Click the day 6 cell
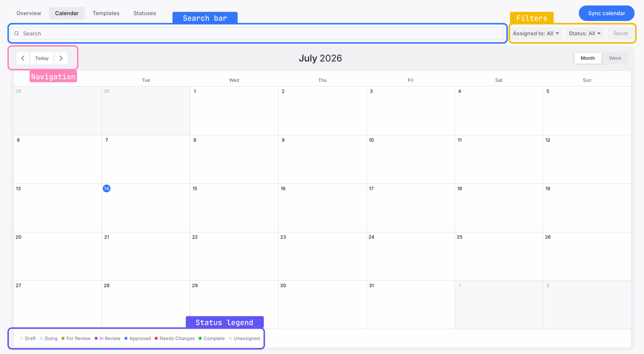Viewport: 644px width, 354px height. (58, 159)
